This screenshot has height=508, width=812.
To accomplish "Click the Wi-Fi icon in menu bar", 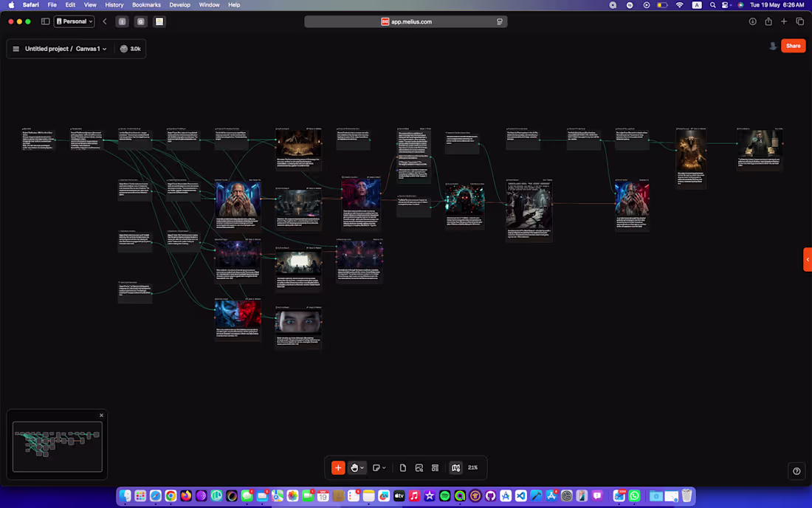I will (679, 4).
